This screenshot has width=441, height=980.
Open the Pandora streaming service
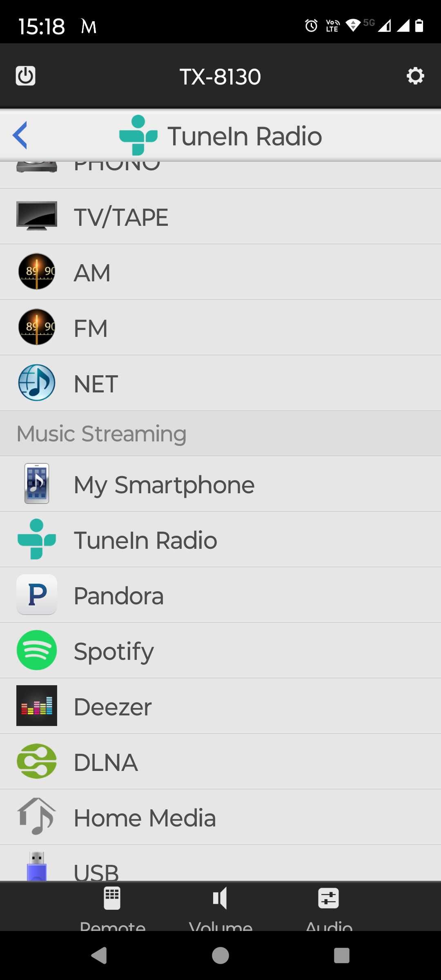(x=220, y=595)
